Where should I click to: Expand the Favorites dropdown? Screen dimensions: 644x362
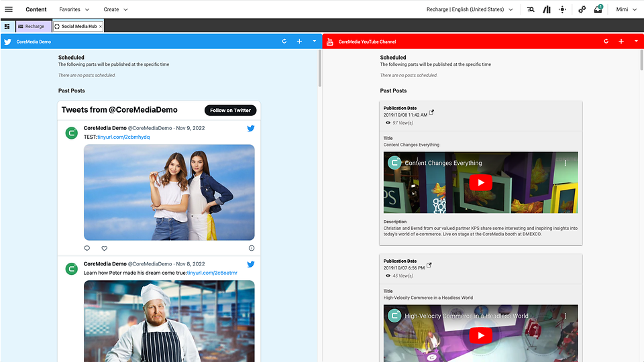[x=74, y=9]
